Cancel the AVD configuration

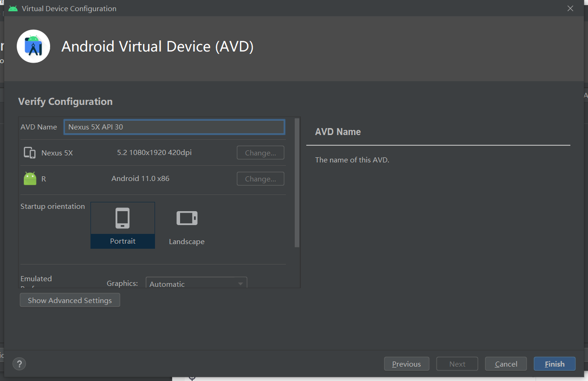506,364
